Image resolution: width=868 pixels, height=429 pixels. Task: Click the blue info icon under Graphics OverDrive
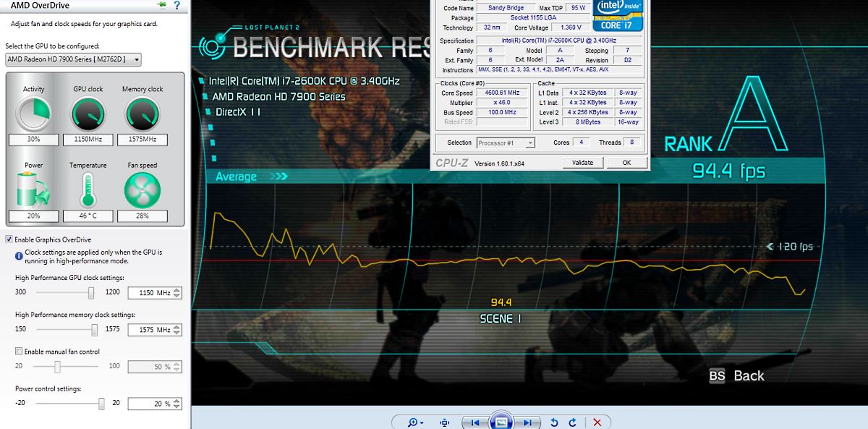coord(20,255)
